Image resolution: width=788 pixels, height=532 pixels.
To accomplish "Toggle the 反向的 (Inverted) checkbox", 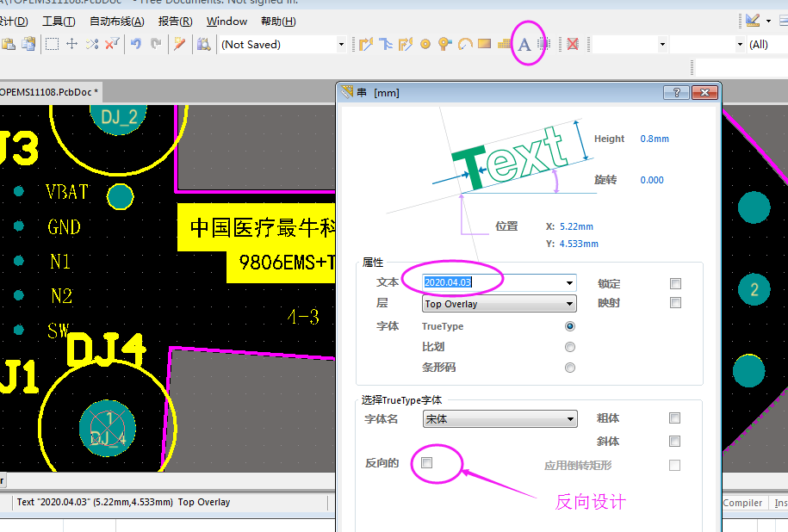I will 427,463.
